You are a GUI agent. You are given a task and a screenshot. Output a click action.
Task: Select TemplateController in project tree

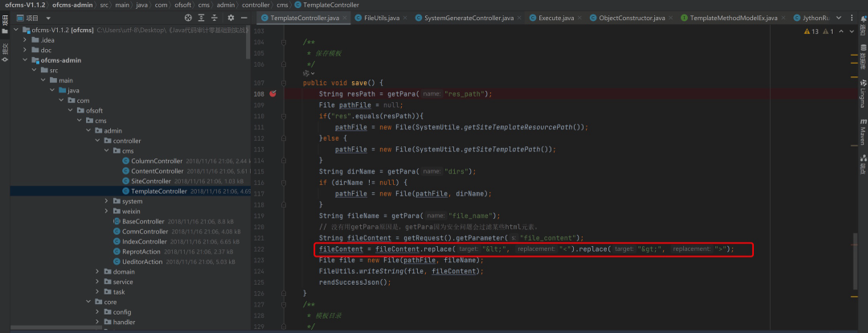159,191
